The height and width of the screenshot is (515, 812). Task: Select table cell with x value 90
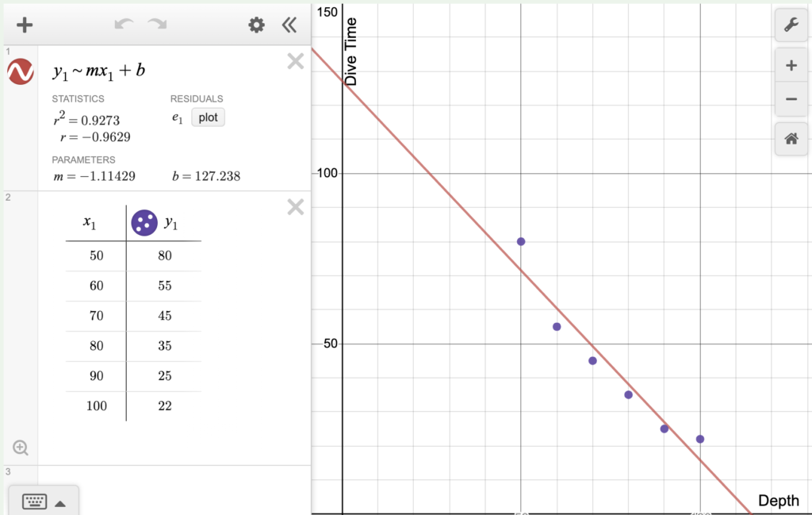click(x=96, y=375)
